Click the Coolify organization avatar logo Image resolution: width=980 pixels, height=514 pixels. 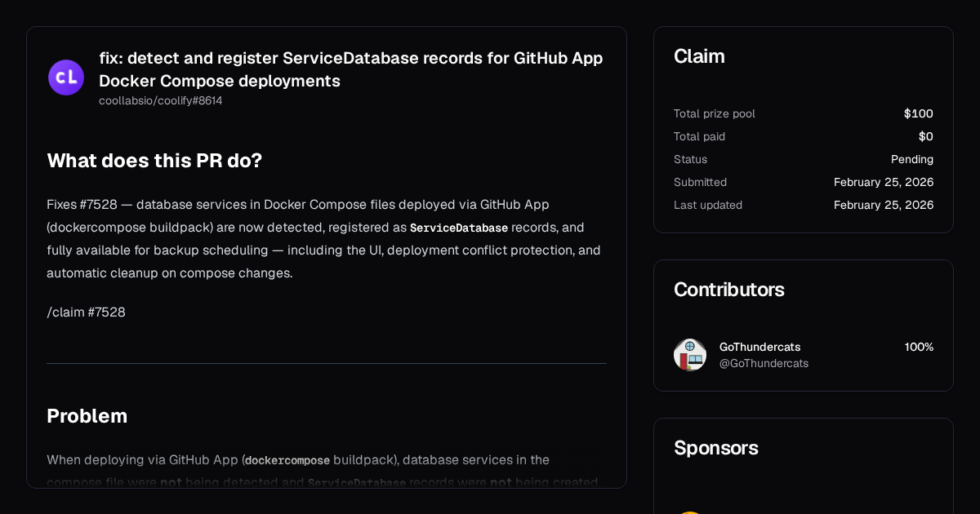(x=66, y=78)
